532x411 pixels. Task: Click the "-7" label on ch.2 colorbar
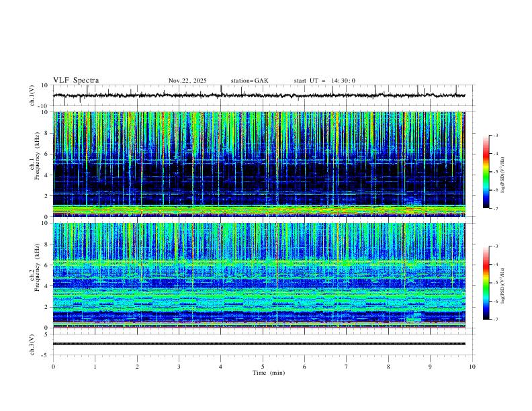pos(495,320)
